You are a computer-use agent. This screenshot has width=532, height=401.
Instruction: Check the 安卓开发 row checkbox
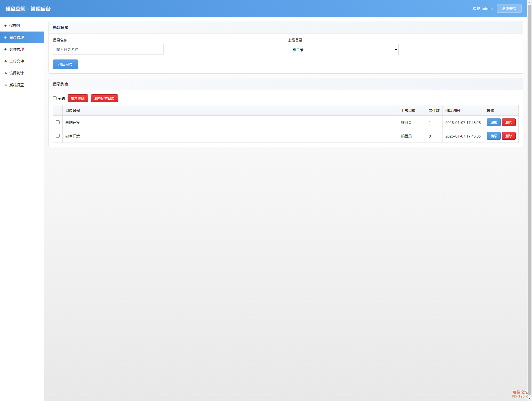tap(58, 136)
